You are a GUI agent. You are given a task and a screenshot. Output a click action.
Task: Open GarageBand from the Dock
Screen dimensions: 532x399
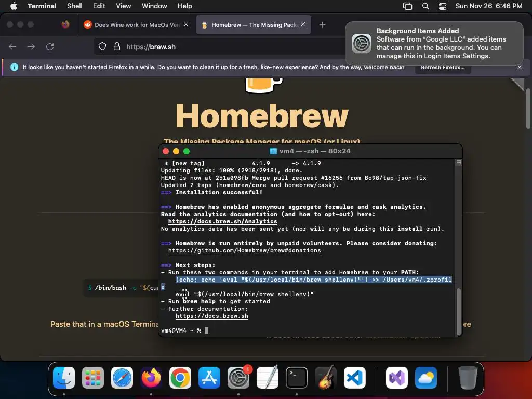pos(326,377)
